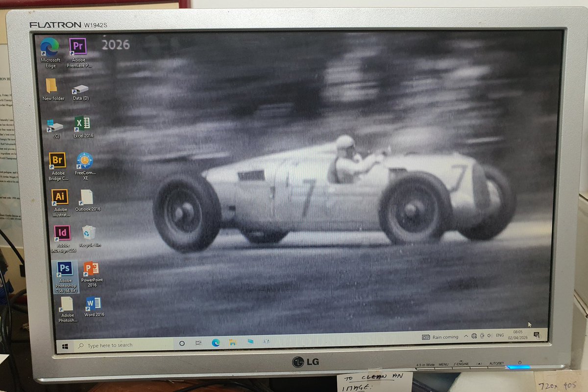
Task: Open Edge from the taskbar
Action: 216,343
